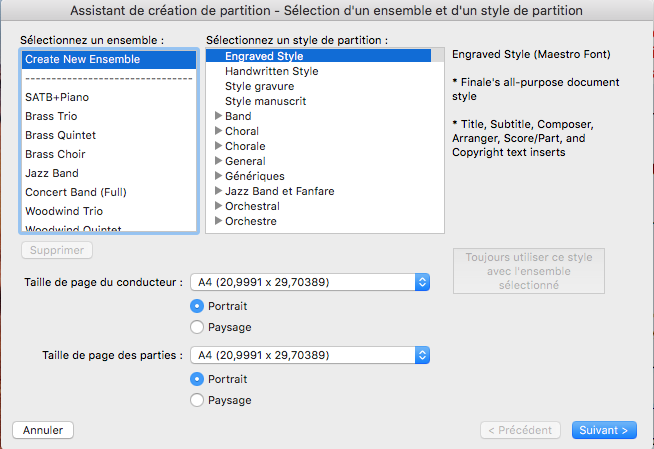Select Portrait for conductor page size
Viewport: 654px width, 449px height.
click(197, 306)
